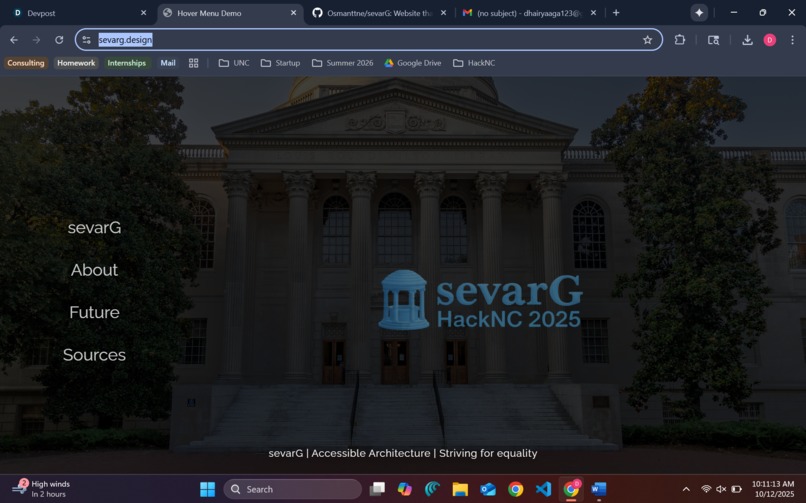The width and height of the screenshot is (806, 503).
Task: Open the Mail bookmark group
Action: click(168, 63)
